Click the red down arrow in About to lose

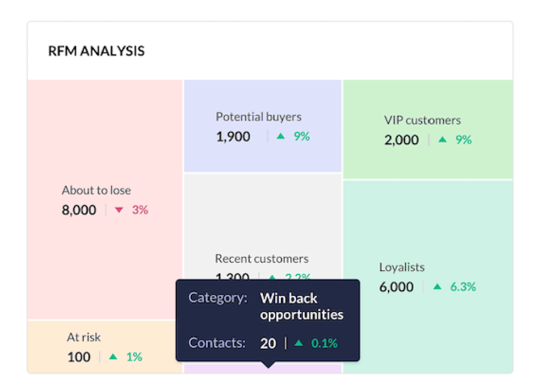(x=119, y=210)
